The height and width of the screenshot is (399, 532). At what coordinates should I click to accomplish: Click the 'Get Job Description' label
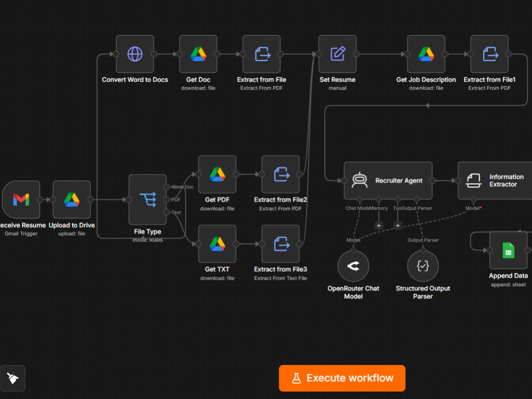(x=426, y=80)
